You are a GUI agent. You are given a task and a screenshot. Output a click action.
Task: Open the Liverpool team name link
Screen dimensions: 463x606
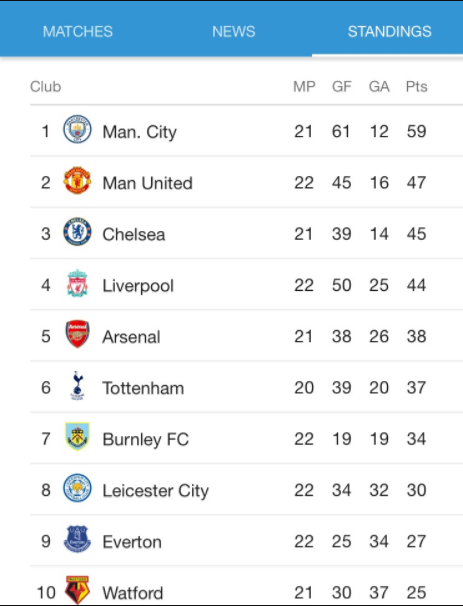138,286
